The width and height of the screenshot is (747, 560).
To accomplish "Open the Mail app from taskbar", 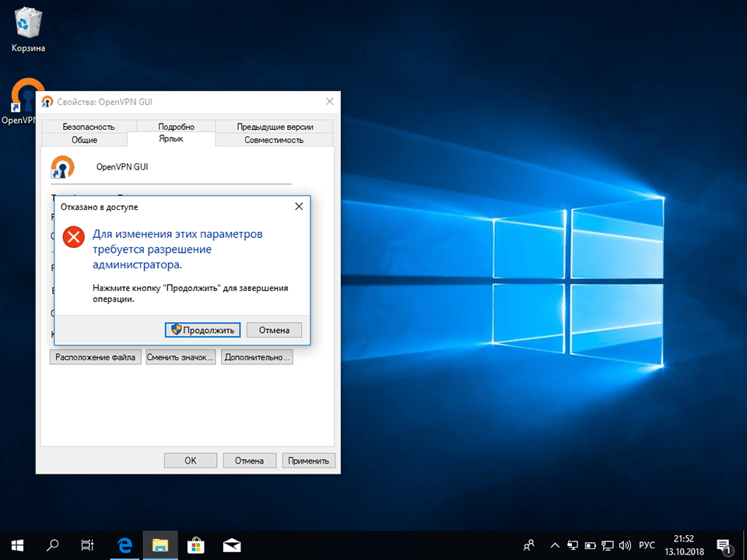I will (232, 545).
